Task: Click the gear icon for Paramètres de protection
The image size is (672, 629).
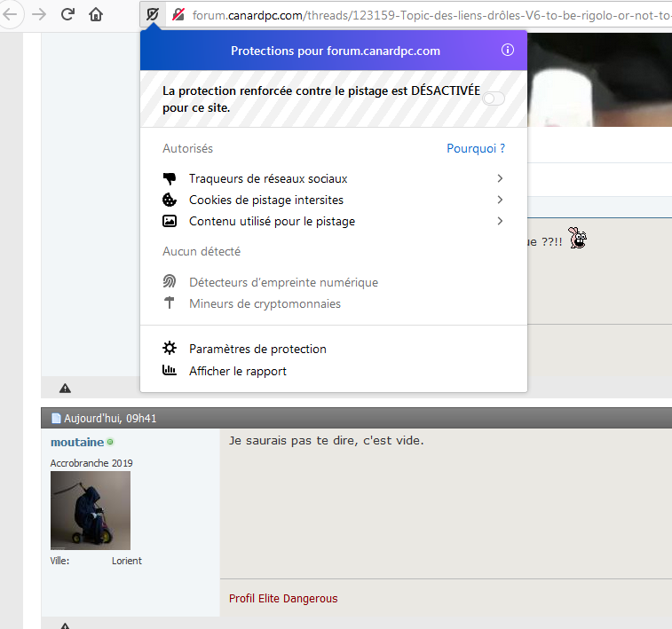Action: pos(170,349)
